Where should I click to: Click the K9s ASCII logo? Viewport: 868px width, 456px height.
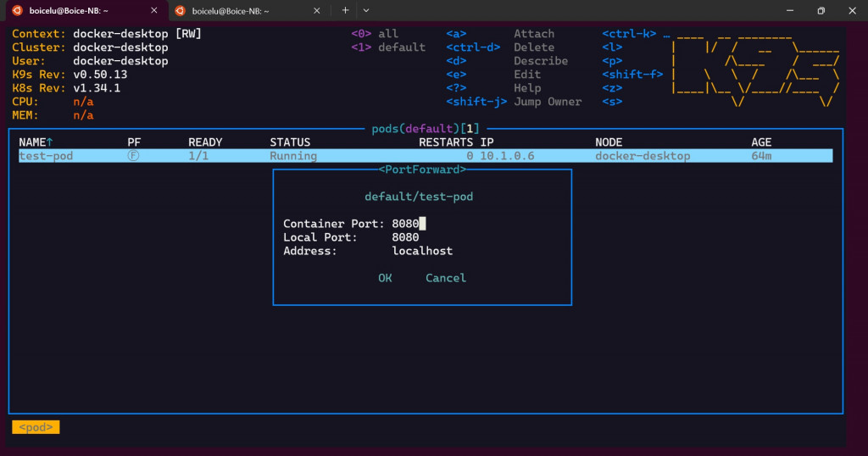click(x=755, y=70)
